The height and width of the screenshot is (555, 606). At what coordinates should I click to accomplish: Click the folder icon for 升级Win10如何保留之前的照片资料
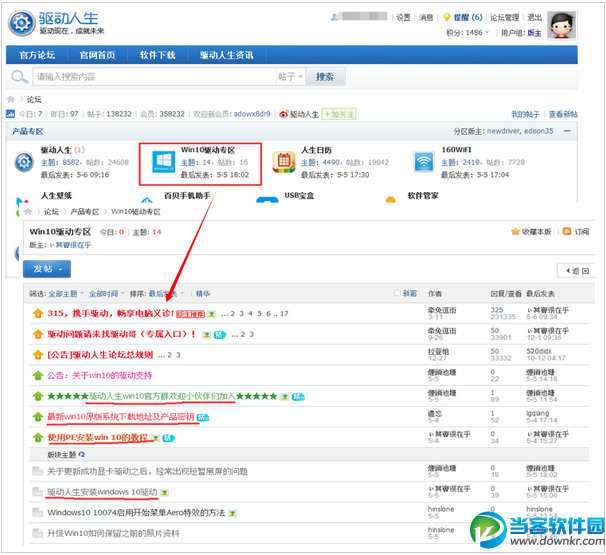(37, 533)
